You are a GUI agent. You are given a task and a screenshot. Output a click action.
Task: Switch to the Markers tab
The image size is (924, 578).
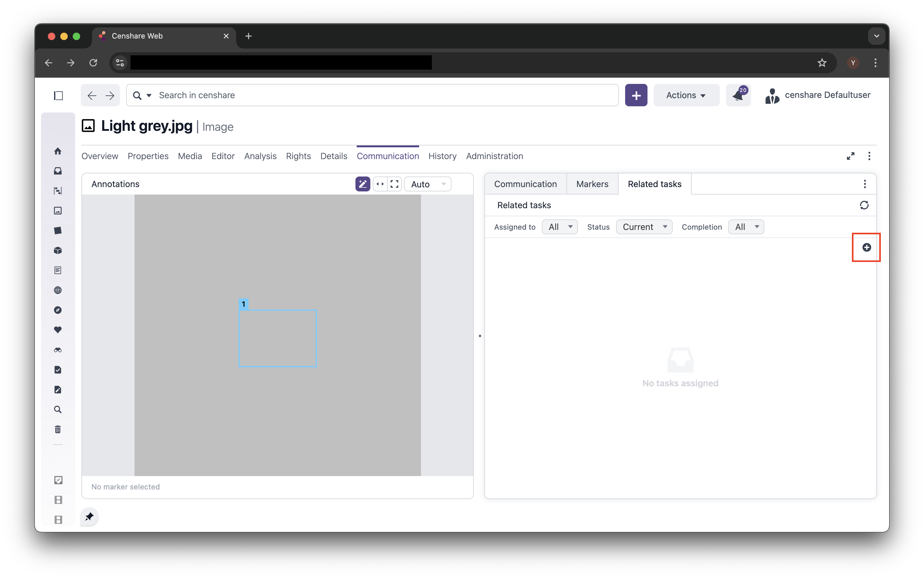pos(592,184)
